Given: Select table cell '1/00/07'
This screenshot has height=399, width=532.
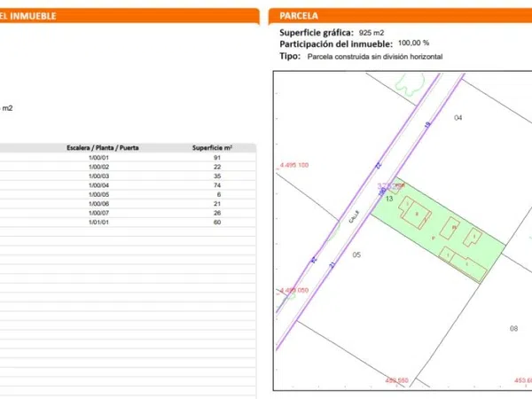Looking at the screenshot, I should (x=98, y=213).
